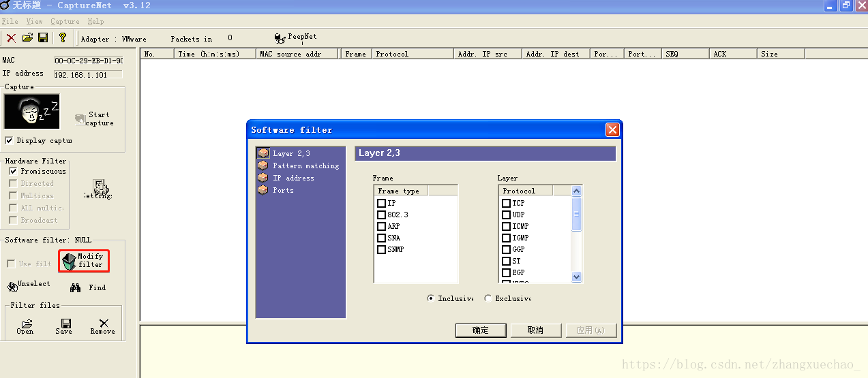Select the Inclusive radio option
Image resolution: width=868 pixels, height=378 pixels.
[x=430, y=298]
